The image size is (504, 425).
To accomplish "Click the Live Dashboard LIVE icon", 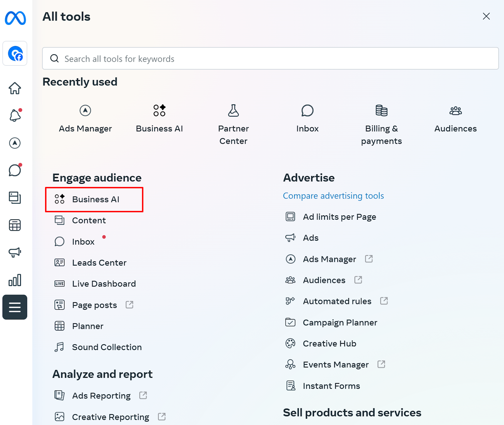I will (60, 284).
